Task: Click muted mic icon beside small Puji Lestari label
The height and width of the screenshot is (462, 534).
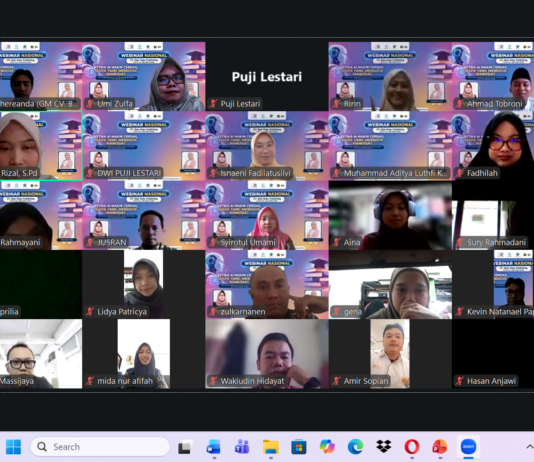Action: point(213,104)
